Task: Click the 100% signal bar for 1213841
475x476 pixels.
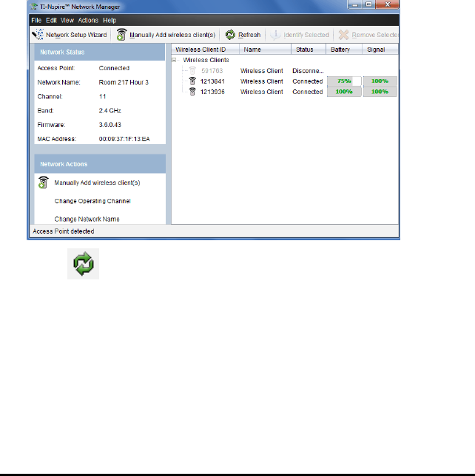Action: tap(380, 81)
